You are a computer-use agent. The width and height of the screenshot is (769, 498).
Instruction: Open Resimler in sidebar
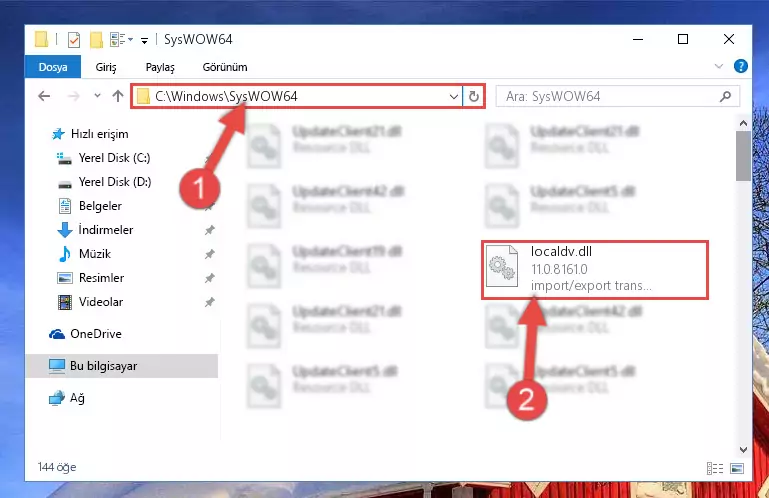pyautogui.click(x=101, y=278)
